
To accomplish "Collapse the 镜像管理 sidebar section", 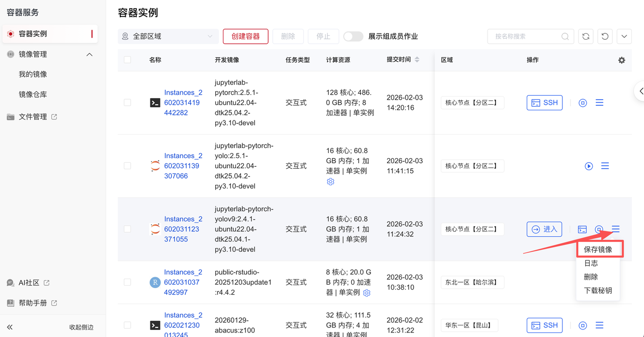I will 90,54.
